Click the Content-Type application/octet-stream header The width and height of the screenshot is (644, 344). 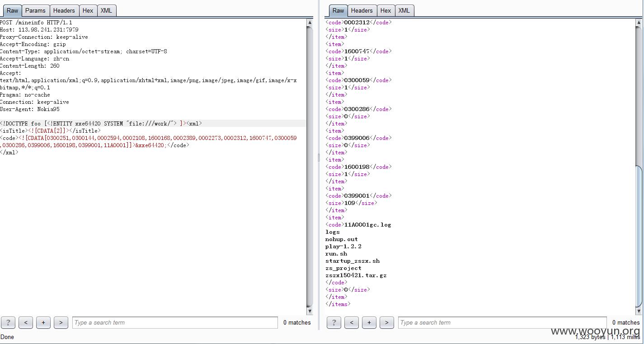(84, 51)
